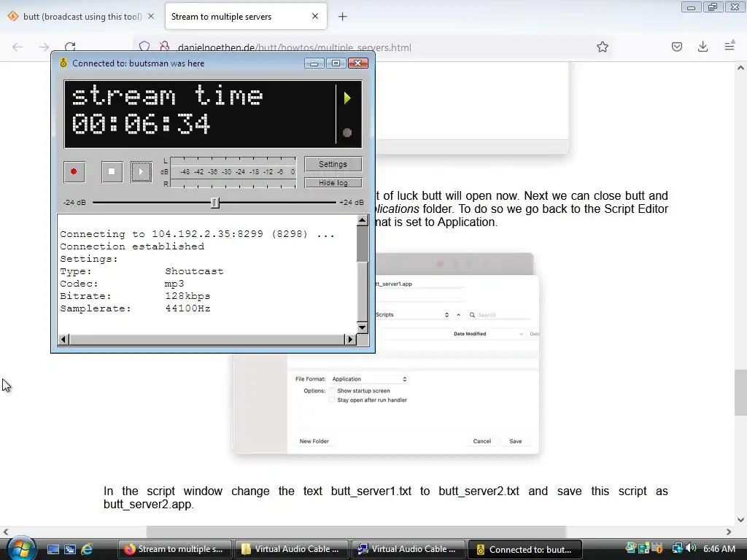The height and width of the screenshot is (560, 747).
Task: Open the Windows Start menu
Action: [21, 548]
